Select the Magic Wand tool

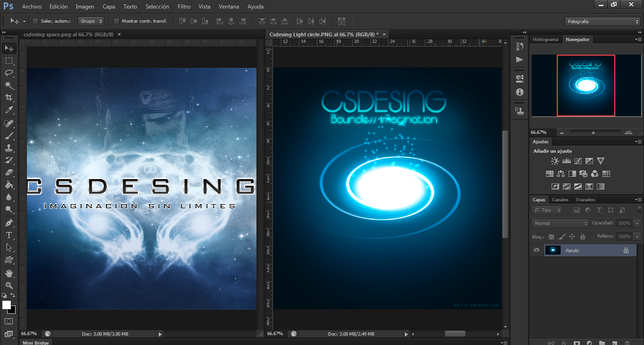[9, 85]
